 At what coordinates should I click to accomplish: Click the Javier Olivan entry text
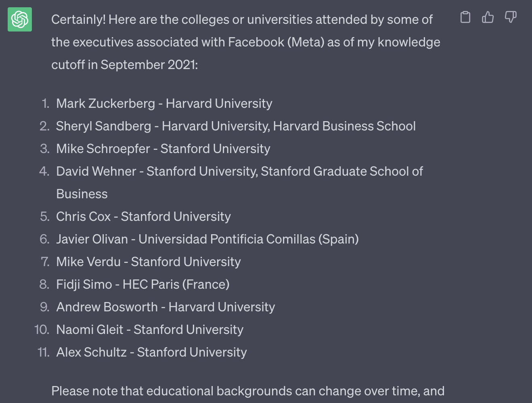click(207, 239)
